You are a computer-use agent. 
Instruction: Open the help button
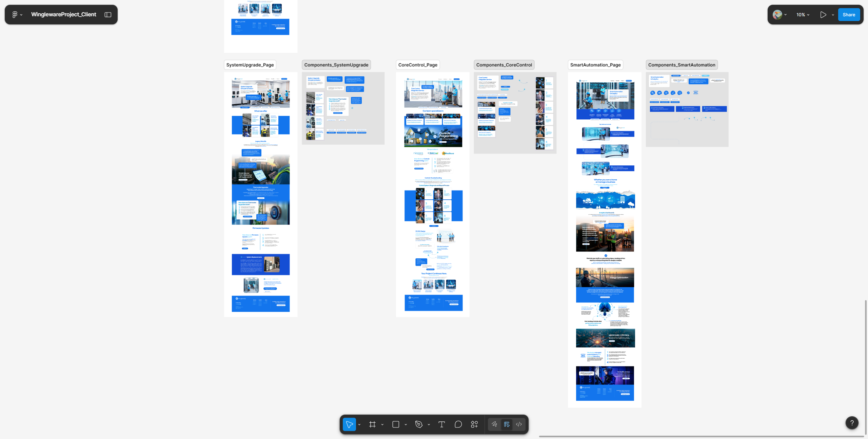[x=852, y=422]
